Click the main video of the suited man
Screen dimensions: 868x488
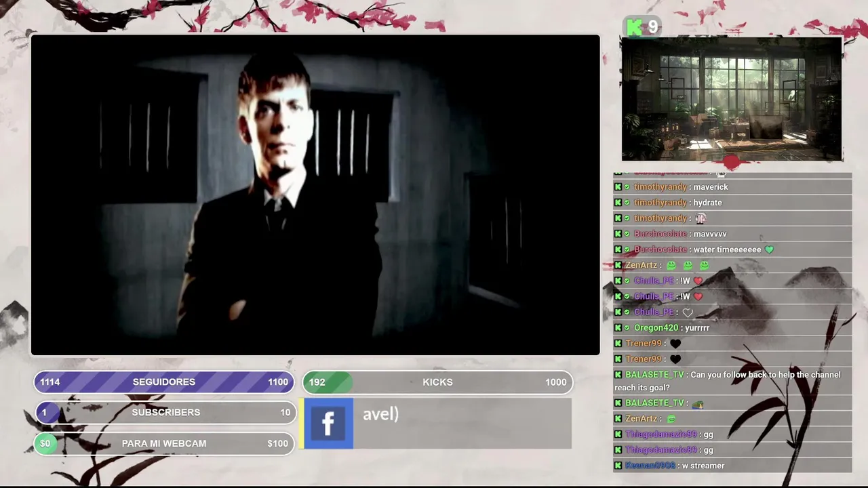click(315, 195)
